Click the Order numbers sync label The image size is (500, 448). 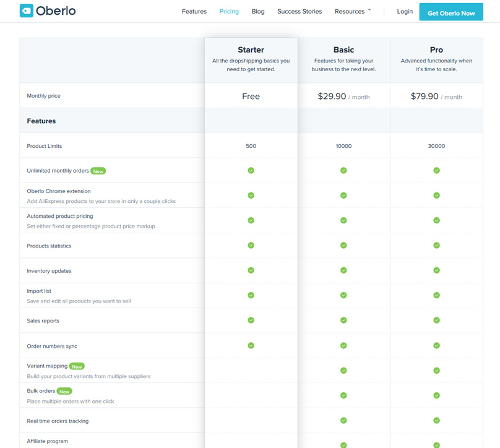52,346
